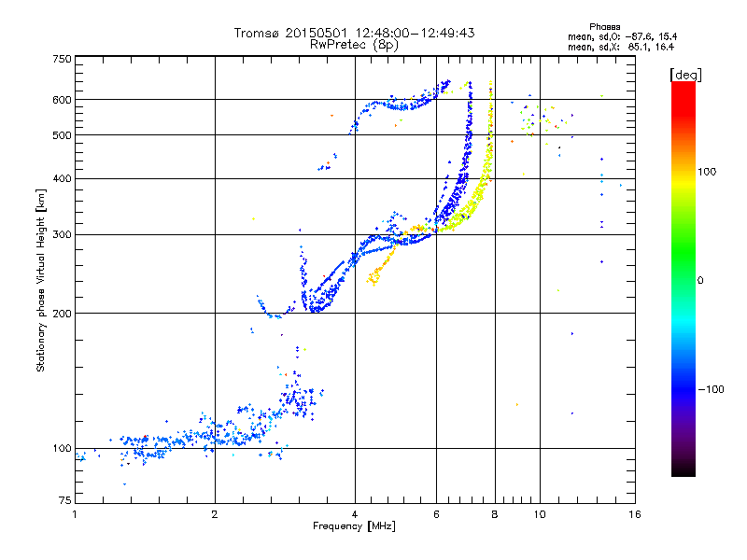Click y-axis tick label '100' on the height axis
Image resolution: width=747 pixels, height=560 pixels.
[x=62, y=448]
